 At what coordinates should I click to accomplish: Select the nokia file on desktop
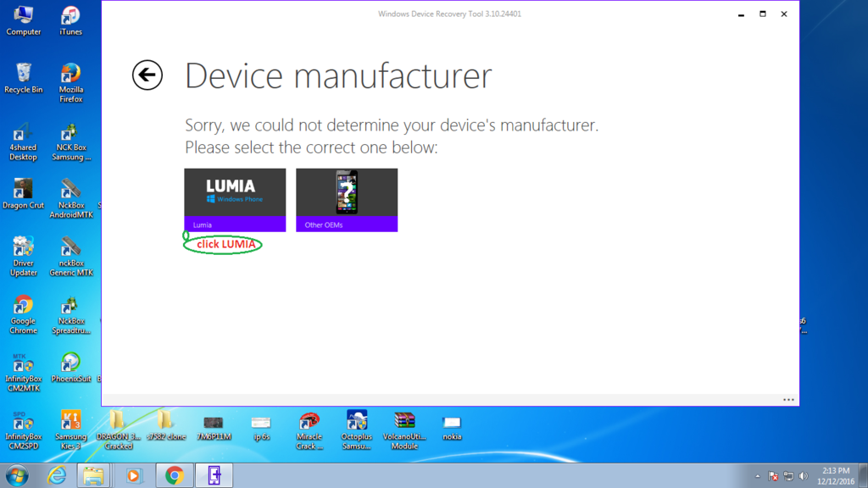pyautogui.click(x=452, y=428)
